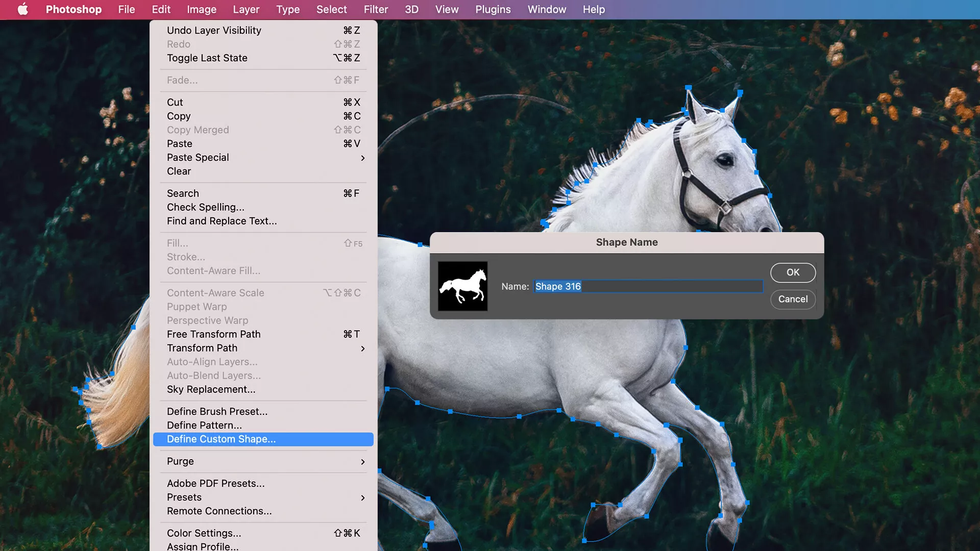This screenshot has width=980, height=551.
Task: Open the Layer menu
Action: click(x=246, y=9)
